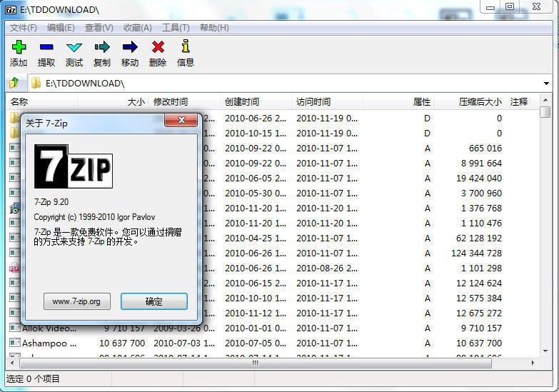Click the Move (移动) toolbar icon
Image resolution: width=559 pixels, height=392 pixels.
[130, 48]
